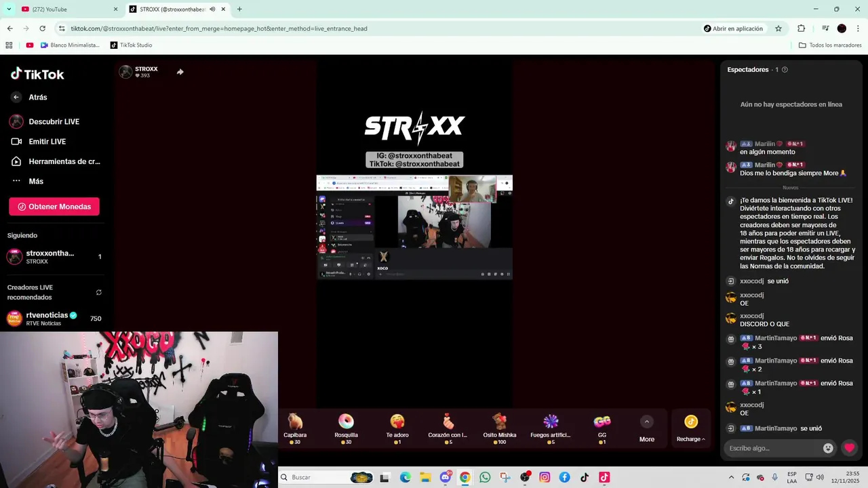
Task: Open the apps grid in bookmarks bar
Action: 9,45
